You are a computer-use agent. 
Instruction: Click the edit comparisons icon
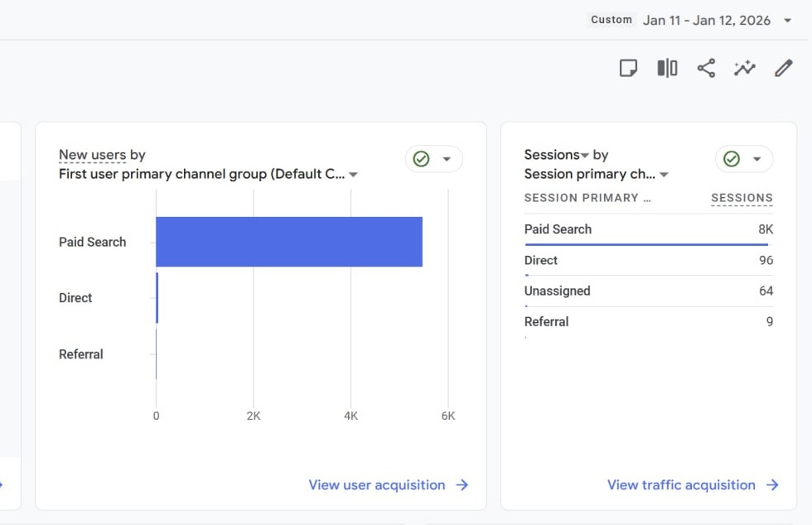pos(667,68)
